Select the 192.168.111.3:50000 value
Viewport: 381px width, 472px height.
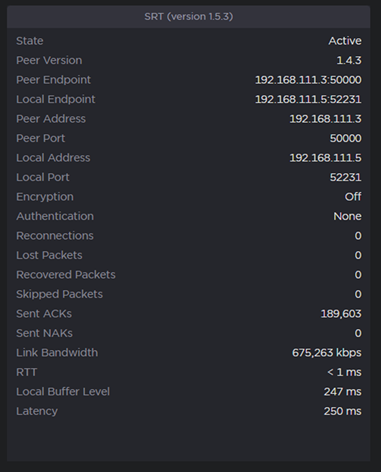[308, 80]
